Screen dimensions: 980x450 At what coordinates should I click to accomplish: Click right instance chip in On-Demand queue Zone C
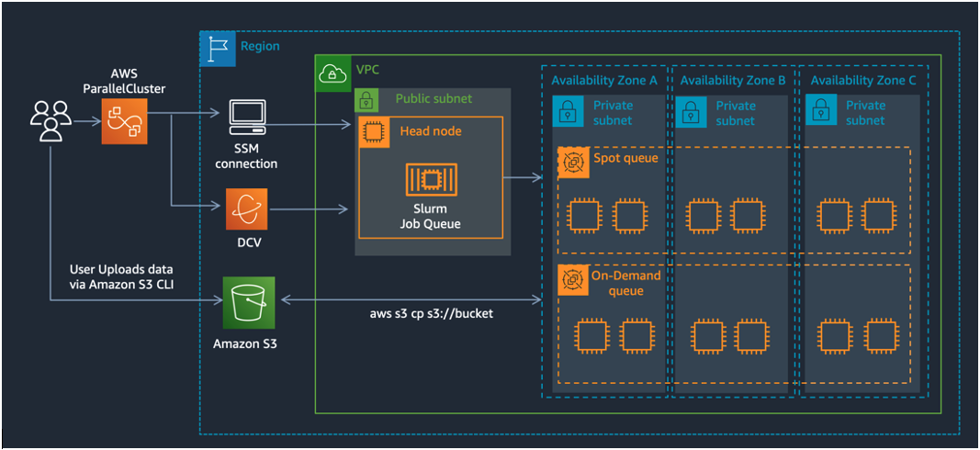point(880,334)
